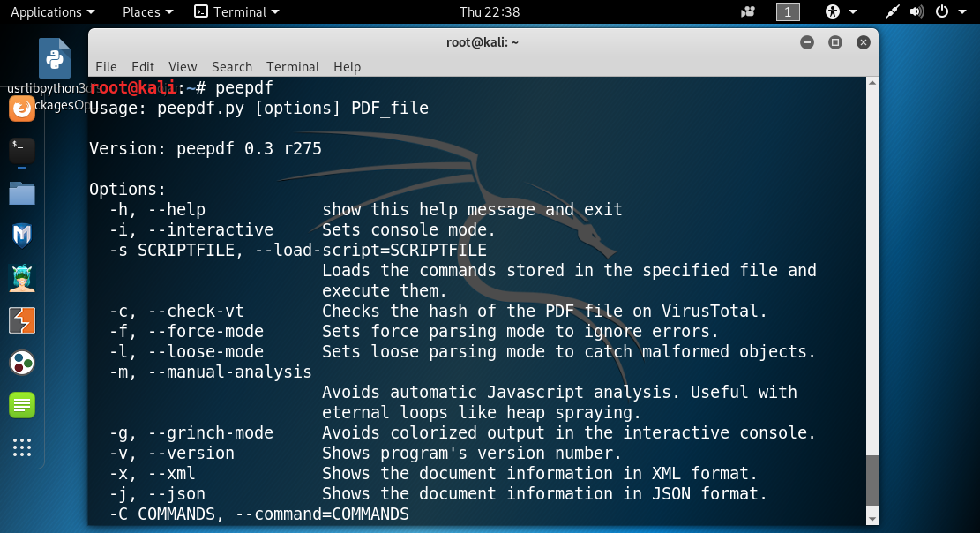Open Terminal menu in window menubar

(x=293, y=67)
